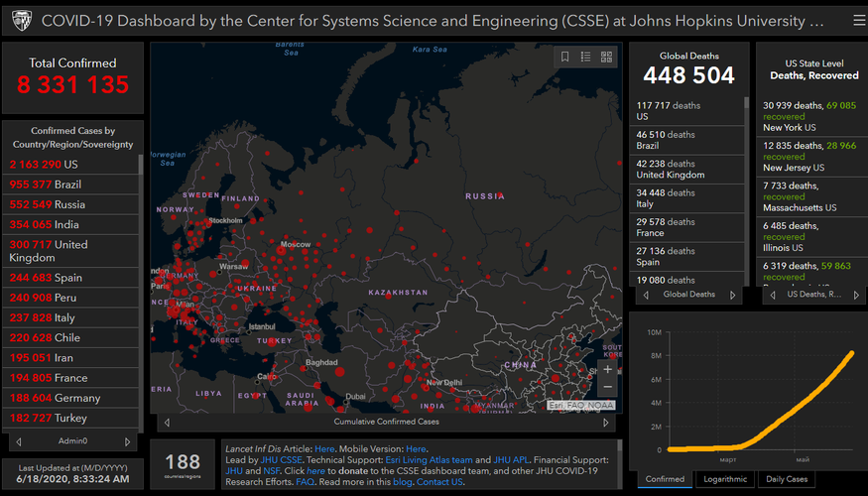Viewport: 868px width, 496px height.
Task: Select the Confirmed chart tab
Action: (x=665, y=479)
